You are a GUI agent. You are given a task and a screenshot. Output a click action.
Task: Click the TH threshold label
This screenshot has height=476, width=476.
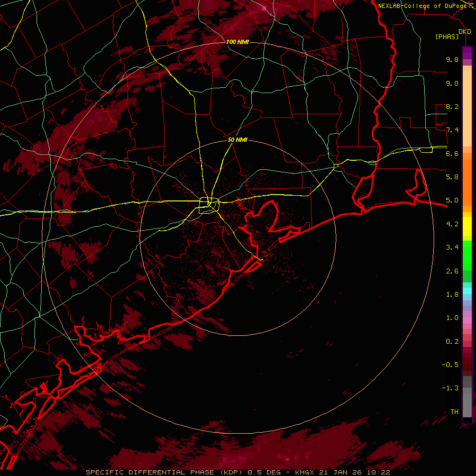point(454,412)
